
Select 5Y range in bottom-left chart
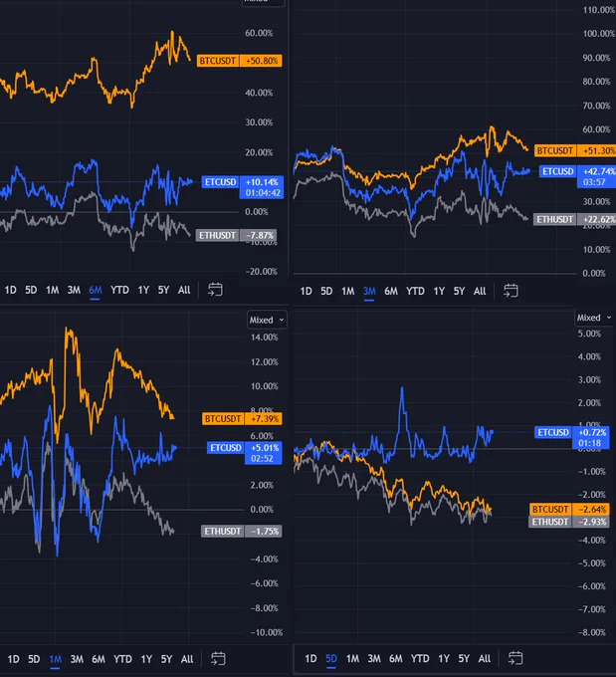click(166, 659)
